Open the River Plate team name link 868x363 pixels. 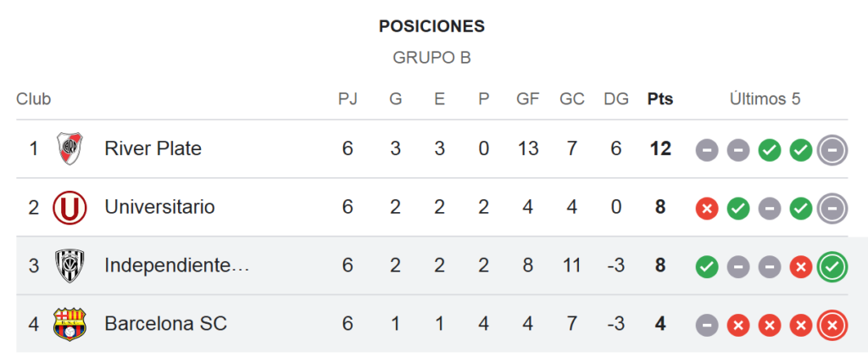tap(153, 148)
